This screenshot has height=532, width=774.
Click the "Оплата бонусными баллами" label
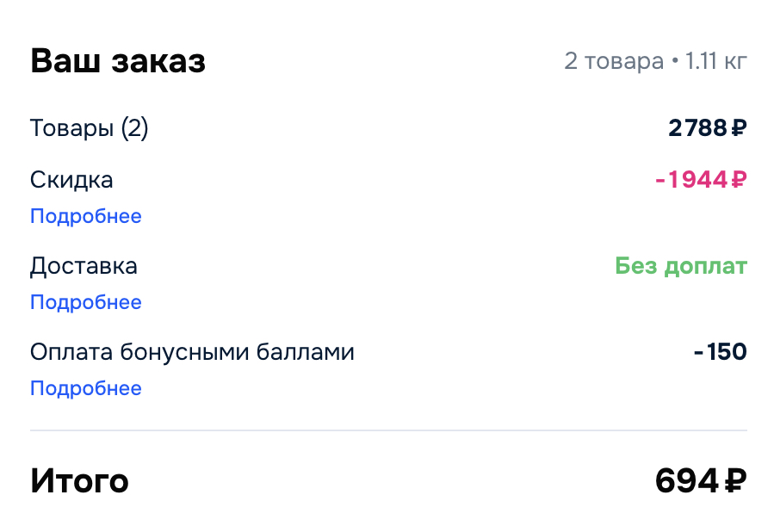pyautogui.click(x=192, y=352)
